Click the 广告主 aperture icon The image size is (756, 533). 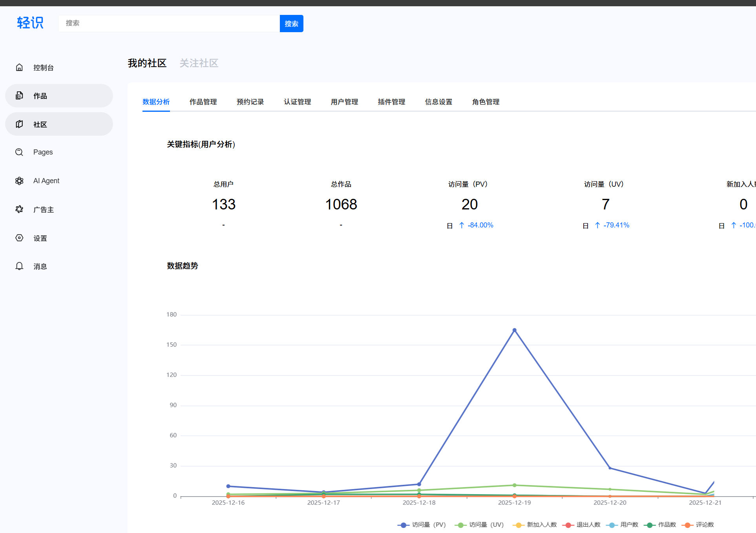click(19, 209)
